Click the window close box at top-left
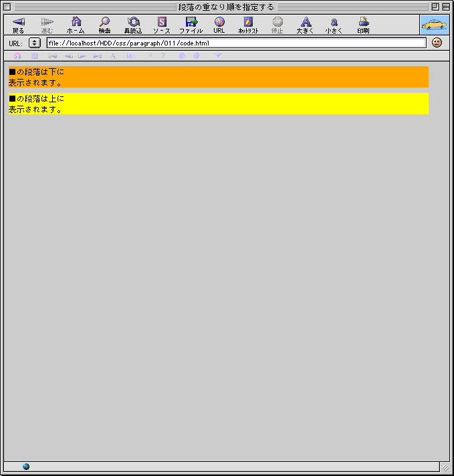The height and width of the screenshot is (476, 454). pyautogui.click(x=7, y=7)
